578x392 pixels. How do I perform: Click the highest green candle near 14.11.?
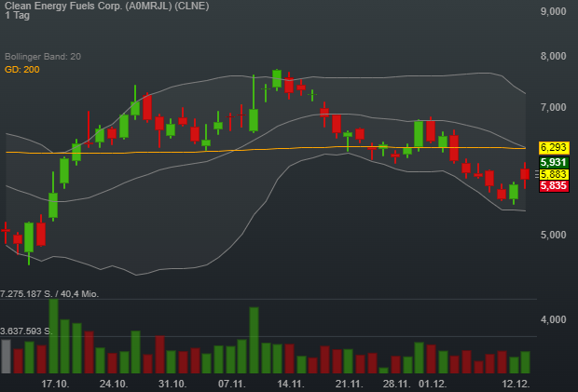point(277,78)
